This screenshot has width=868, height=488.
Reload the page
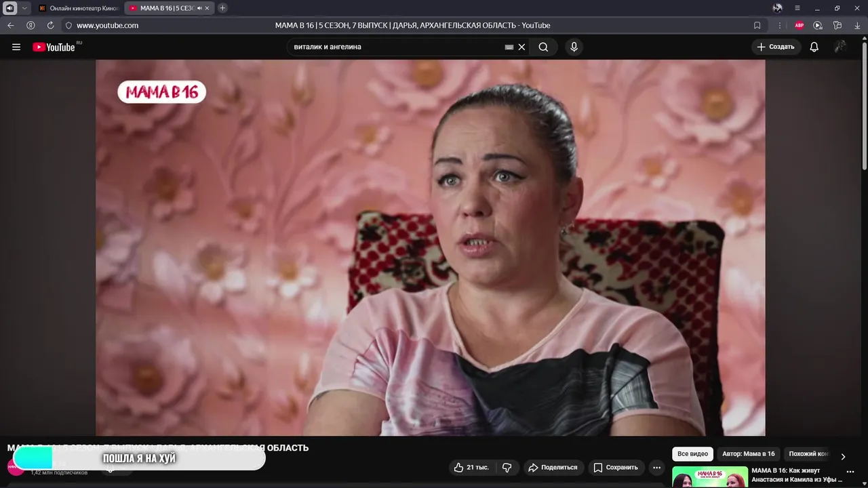pyautogui.click(x=50, y=25)
